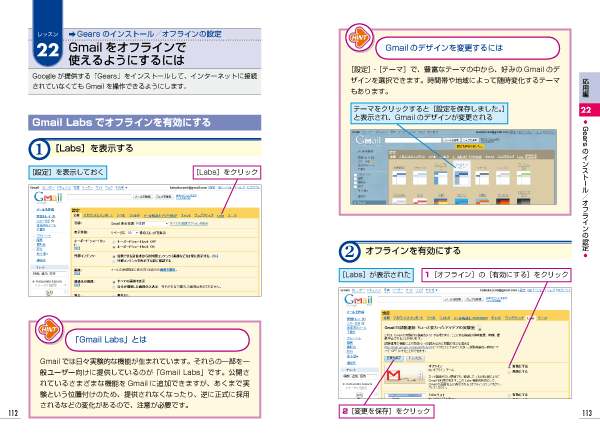This screenshot has height=447, width=600.
Task: Click the search field in step 2 Gmail screenshot
Action: (409, 299)
